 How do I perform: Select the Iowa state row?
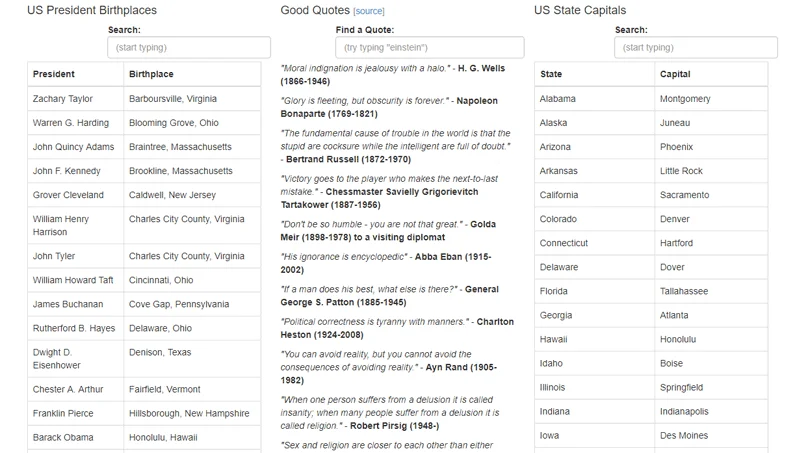(x=550, y=435)
